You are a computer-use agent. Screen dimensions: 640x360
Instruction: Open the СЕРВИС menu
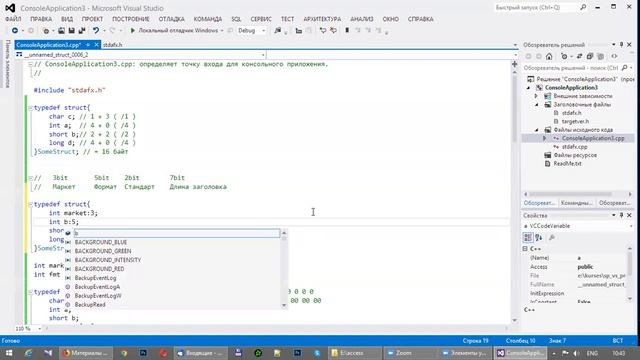pyautogui.click(x=261, y=19)
